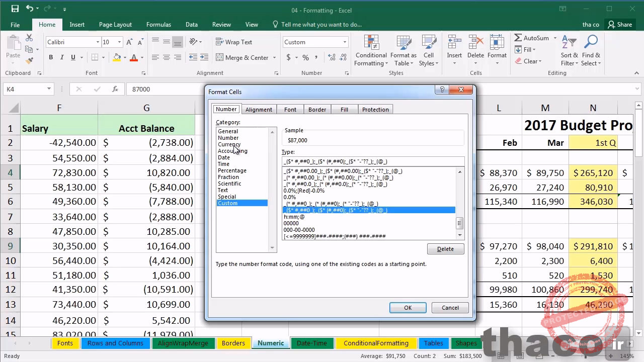Click OK in Format Cells dialog
This screenshot has width=644, height=362.
[408, 308]
